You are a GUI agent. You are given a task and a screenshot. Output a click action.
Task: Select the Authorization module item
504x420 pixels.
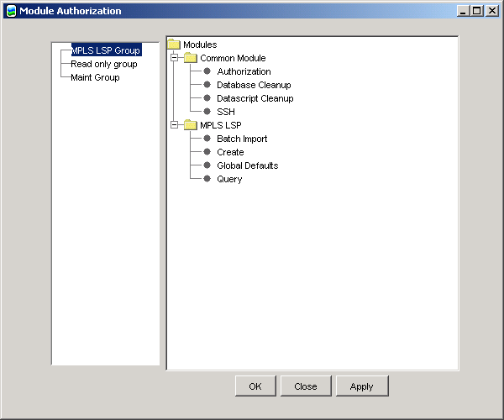tap(244, 71)
